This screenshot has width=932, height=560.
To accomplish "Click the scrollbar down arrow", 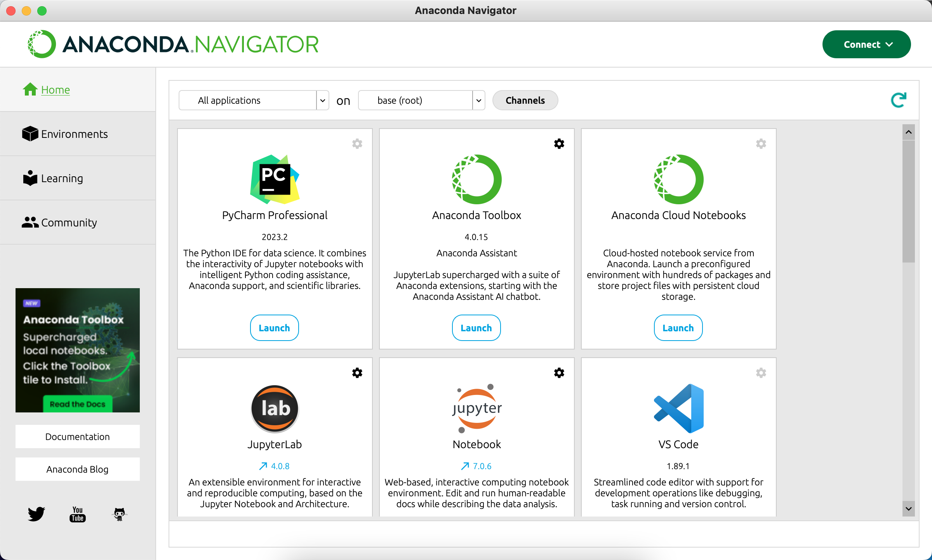I will 909,508.
